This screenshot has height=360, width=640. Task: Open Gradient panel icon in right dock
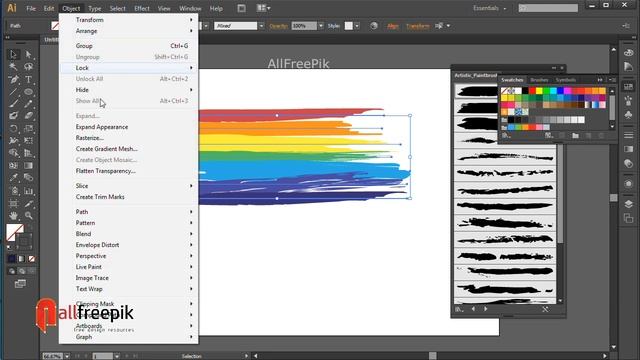pyautogui.click(x=629, y=149)
